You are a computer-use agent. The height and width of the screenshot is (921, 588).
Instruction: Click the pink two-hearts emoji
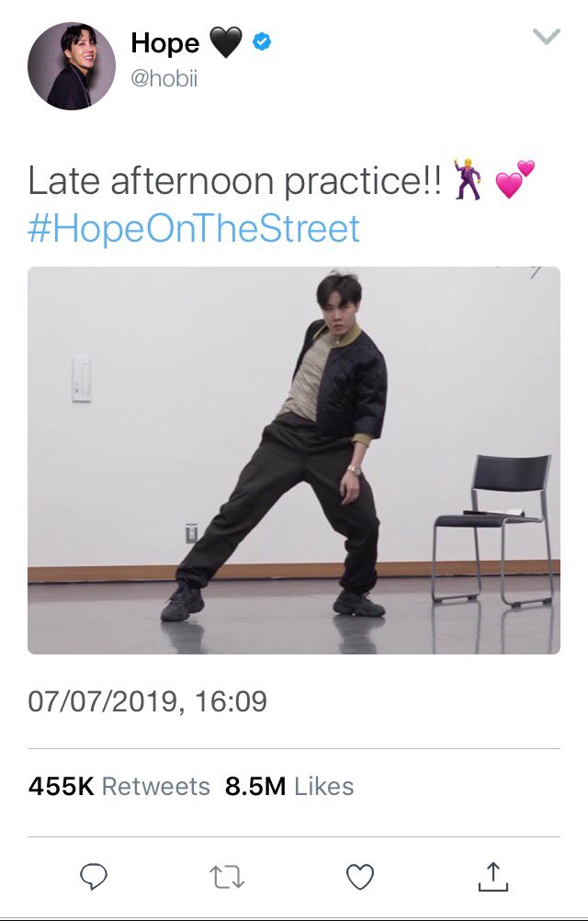click(x=515, y=178)
